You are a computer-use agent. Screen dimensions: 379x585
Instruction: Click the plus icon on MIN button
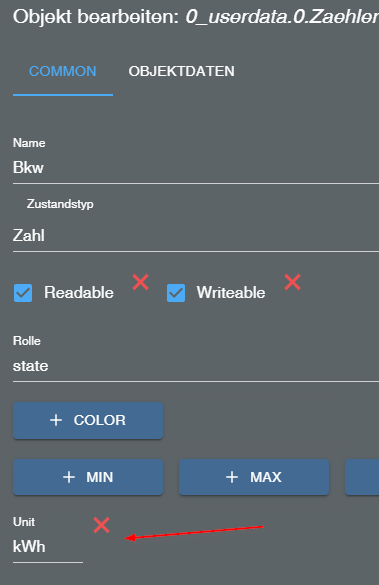[69, 477]
